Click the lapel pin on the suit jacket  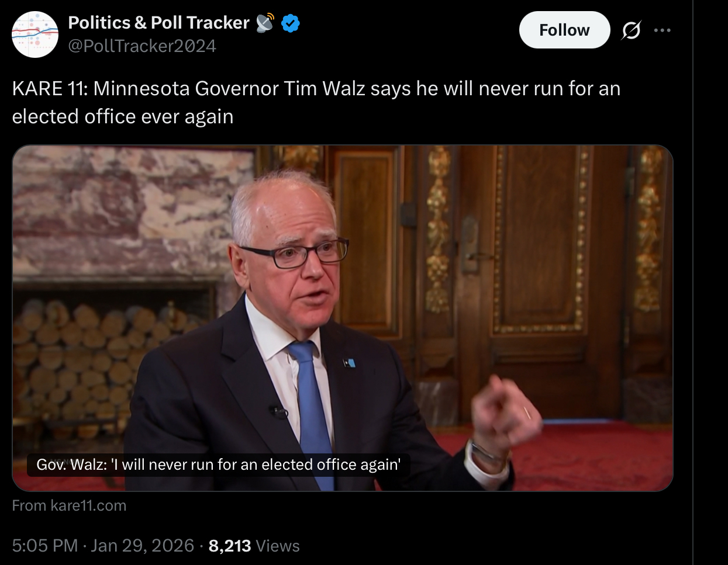coord(349,362)
